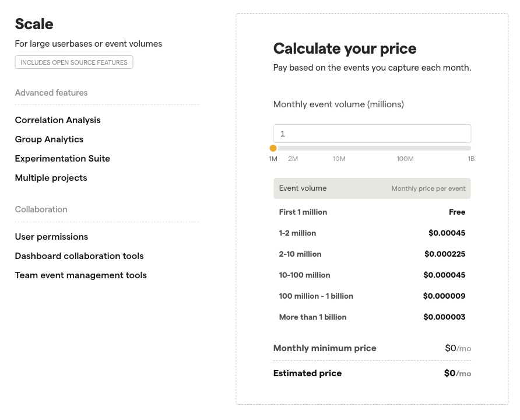Open the Group Analytics feature
520x420 pixels.
(x=49, y=139)
